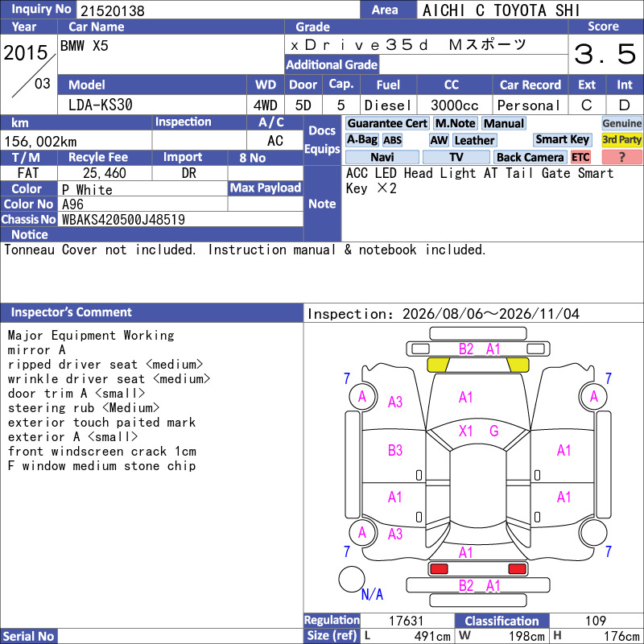Click the chassis number WBAKS420500J48519
The image size is (644, 644).
tap(123, 219)
